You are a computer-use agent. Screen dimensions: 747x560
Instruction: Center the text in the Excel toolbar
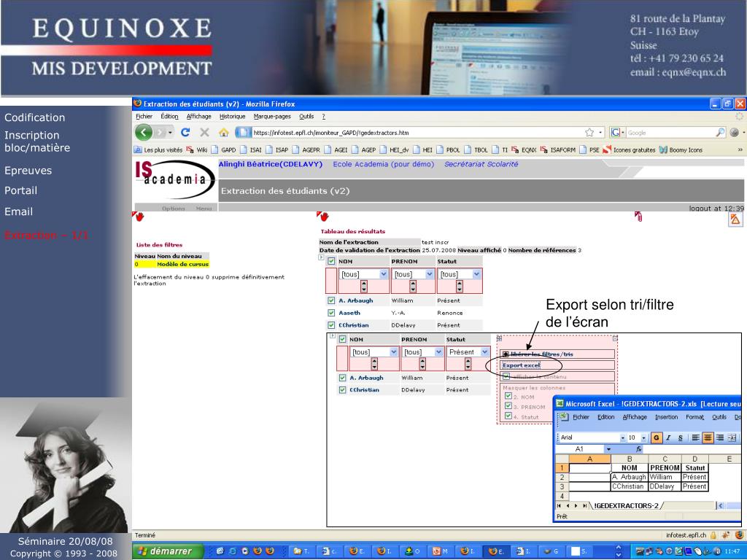coord(708,437)
